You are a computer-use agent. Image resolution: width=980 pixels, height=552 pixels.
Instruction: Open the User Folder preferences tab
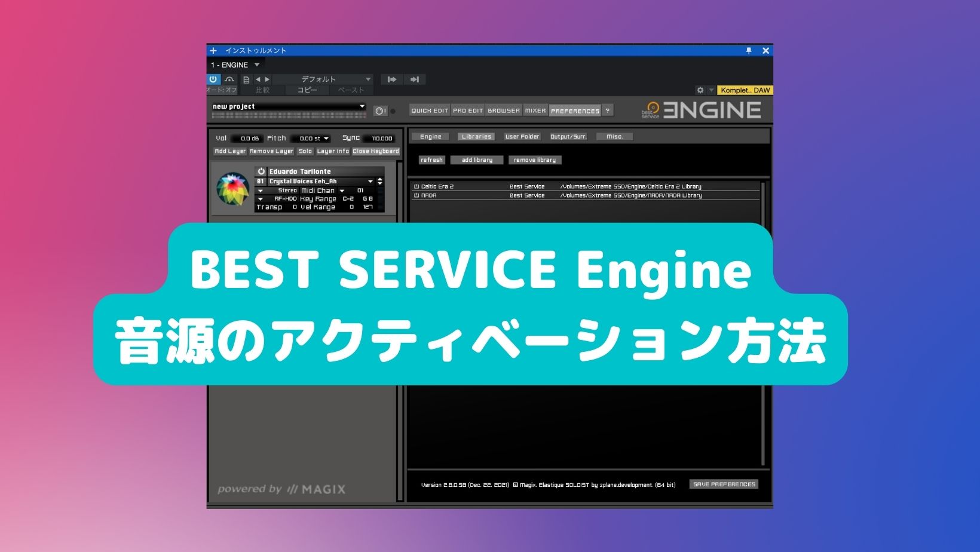pos(522,137)
